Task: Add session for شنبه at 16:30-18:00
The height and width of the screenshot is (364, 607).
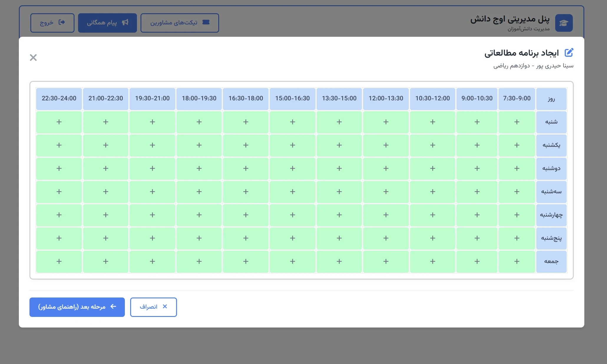Action: pyautogui.click(x=246, y=122)
